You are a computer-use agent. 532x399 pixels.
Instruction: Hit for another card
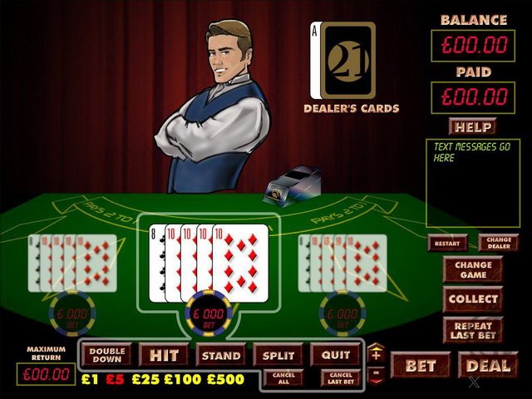tap(164, 355)
